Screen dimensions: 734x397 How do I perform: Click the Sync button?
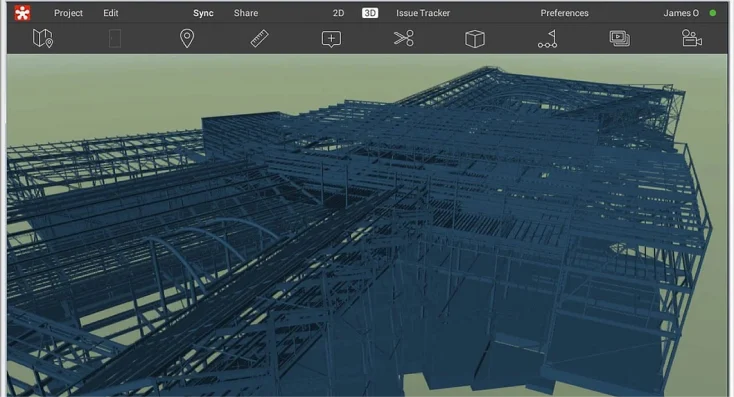point(203,13)
